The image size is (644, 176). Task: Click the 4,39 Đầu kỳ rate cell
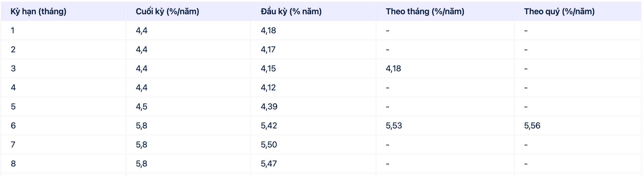tap(269, 107)
